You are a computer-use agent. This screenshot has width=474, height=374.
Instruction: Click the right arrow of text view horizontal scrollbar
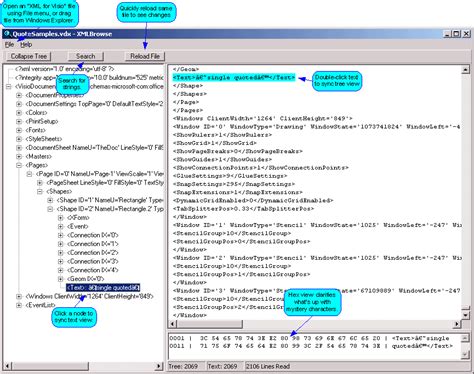click(x=457, y=324)
